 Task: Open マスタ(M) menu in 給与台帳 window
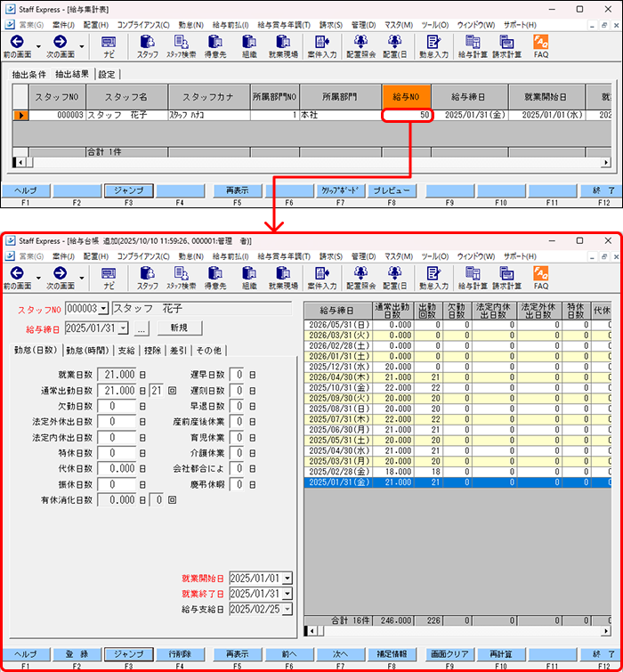[x=399, y=256]
